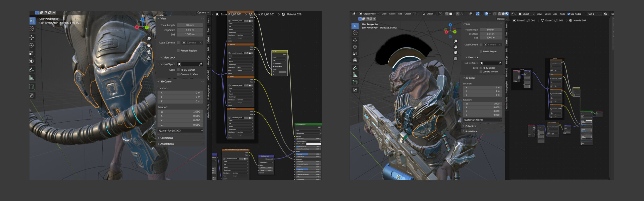The width and height of the screenshot is (644, 201).
Task: Click zoom magnifier icon in left viewport
Action: [x=149, y=39]
